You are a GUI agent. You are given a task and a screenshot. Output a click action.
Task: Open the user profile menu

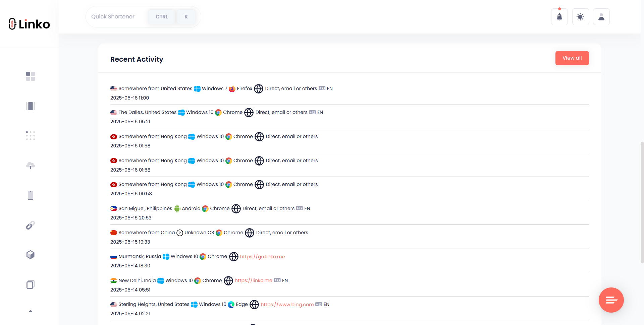click(601, 17)
